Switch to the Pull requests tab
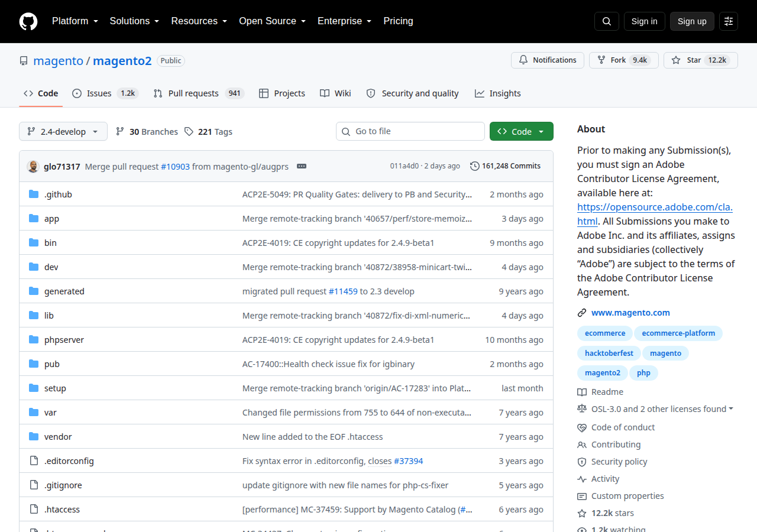The width and height of the screenshot is (757, 532). tap(198, 93)
